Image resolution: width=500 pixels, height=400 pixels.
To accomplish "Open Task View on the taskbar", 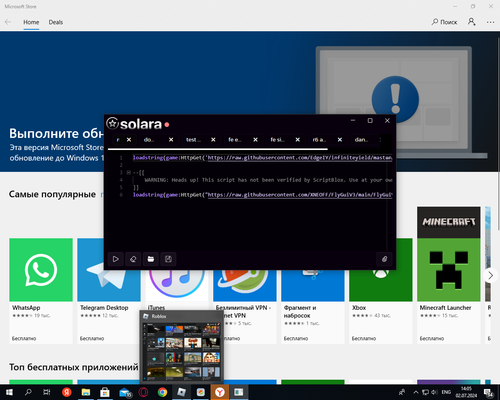I will 47,392.
